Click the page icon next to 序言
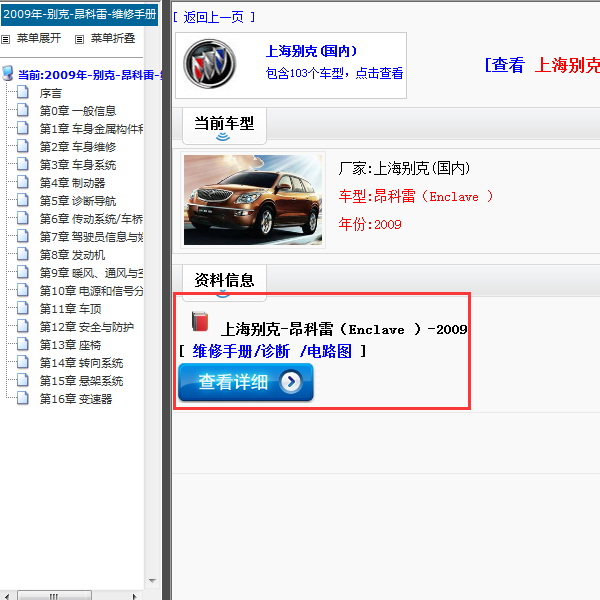Viewport: 600px width, 600px height. [23, 92]
